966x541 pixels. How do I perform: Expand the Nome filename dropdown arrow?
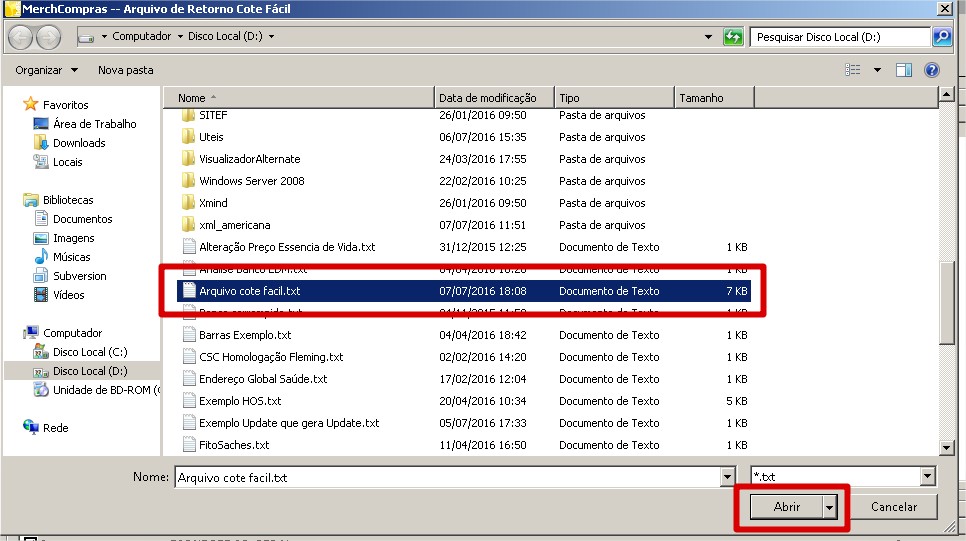[x=727, y=478]
